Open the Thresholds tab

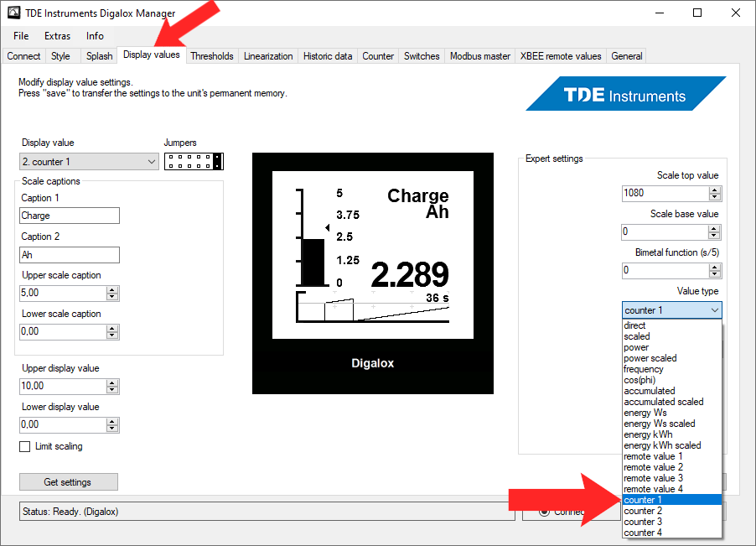(212, 56)
